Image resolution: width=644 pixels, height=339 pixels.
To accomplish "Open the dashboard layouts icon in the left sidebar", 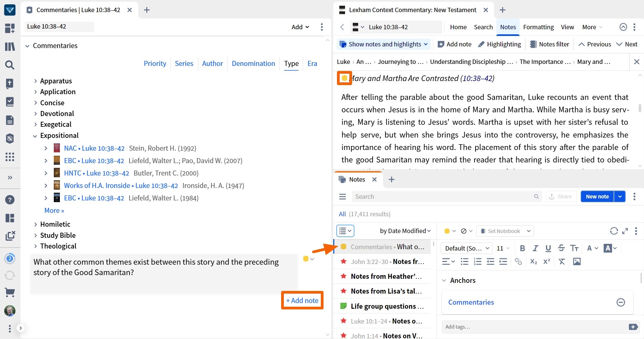I will tap(10, 28).
